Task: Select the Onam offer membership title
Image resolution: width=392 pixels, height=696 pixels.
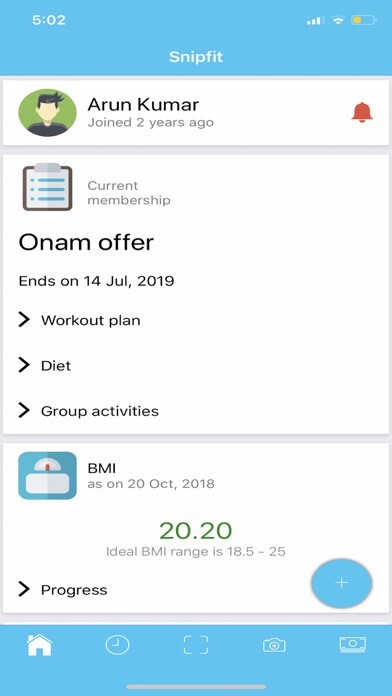Action: (86, 242)
